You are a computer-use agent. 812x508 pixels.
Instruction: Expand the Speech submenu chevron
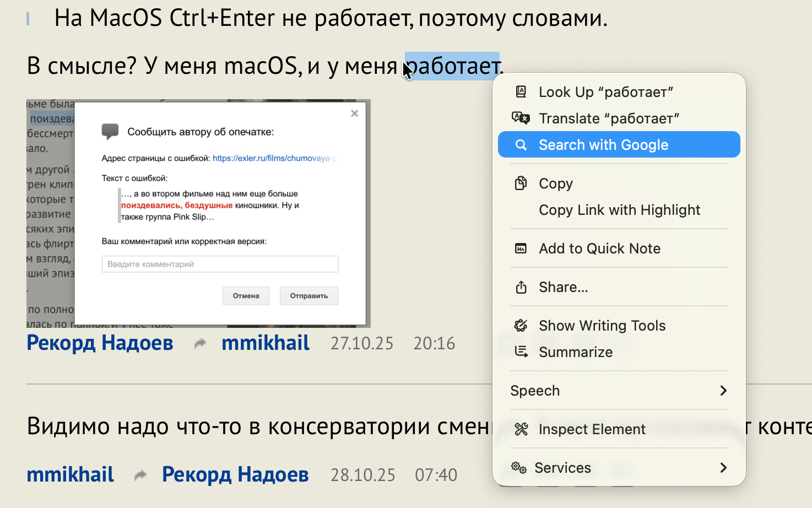(723, 391)
